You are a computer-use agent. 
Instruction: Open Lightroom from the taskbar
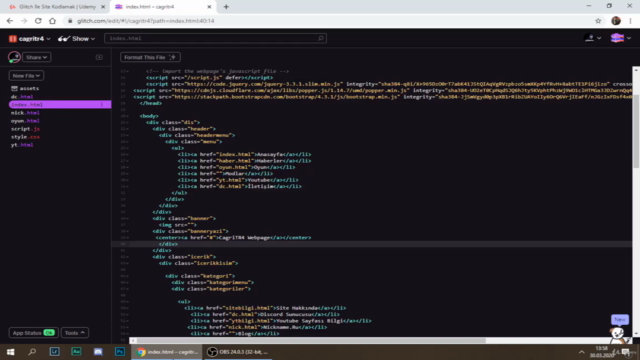coord(54,351)
